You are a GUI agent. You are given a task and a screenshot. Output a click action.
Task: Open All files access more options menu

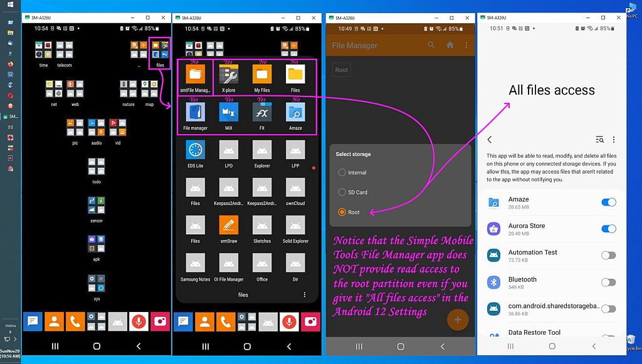pos(613,140)
